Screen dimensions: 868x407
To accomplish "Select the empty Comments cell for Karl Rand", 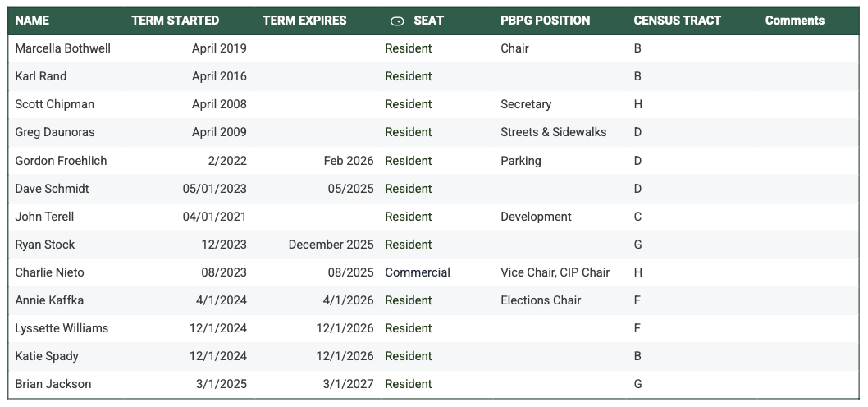I will pos(808,76).
